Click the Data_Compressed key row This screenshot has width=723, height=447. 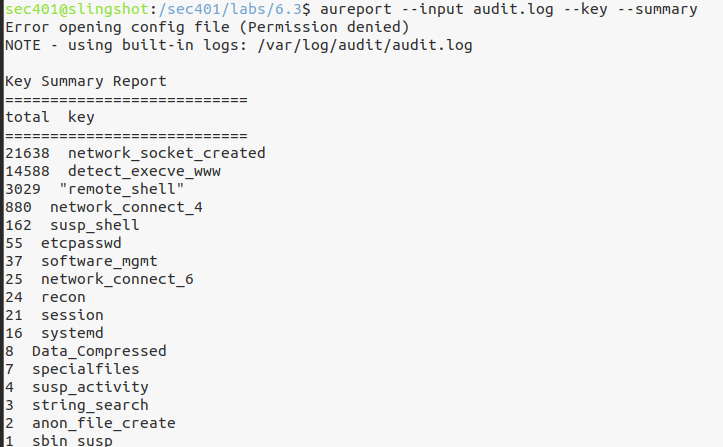point(99,351)
